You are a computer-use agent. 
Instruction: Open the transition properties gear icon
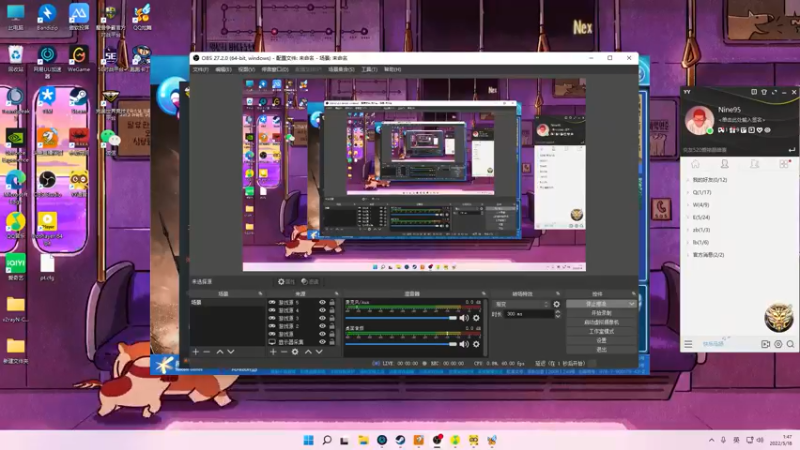coord(557,304)
